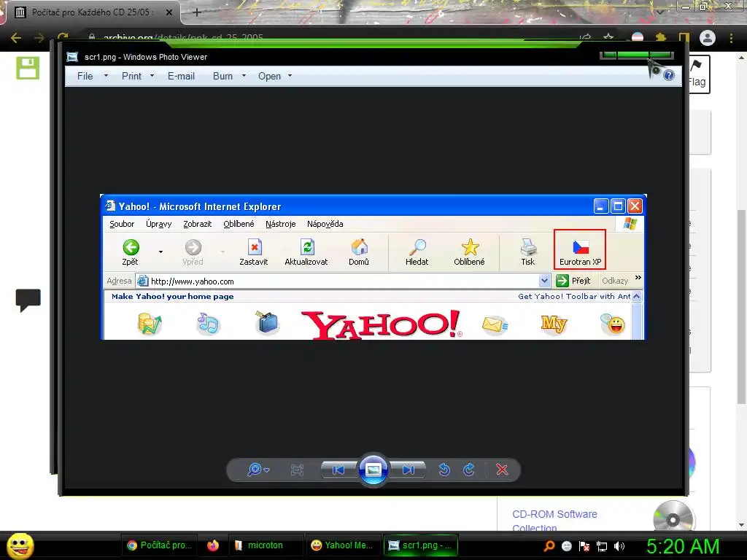Click the orange magnifier tray icon
Viewport: 747px width, 560px height.
coord(549,546)
